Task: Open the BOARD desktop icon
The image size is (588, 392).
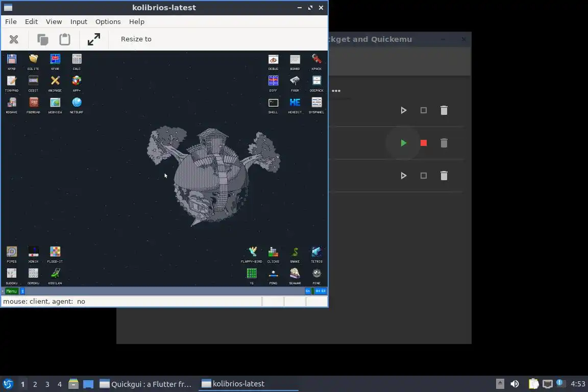Action: [295, 60]
